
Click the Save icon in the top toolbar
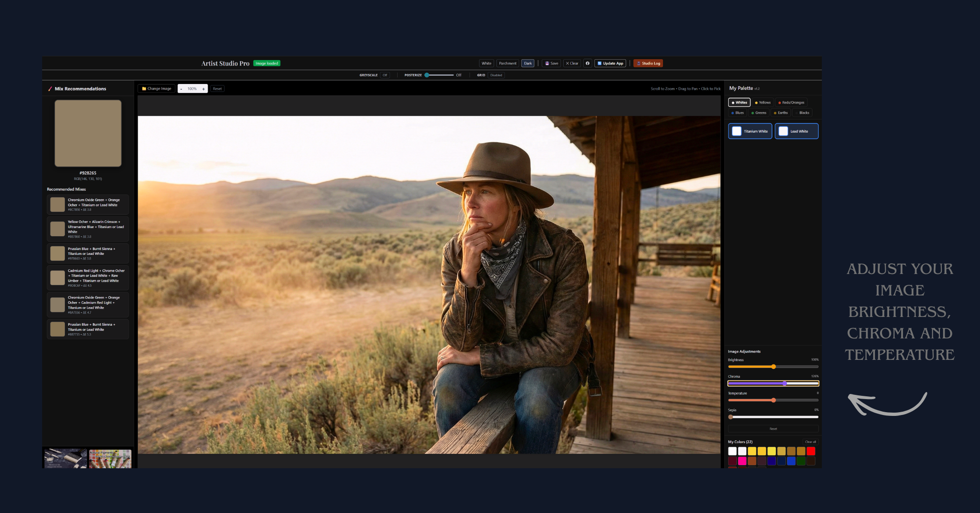click(x=547, y=63)
